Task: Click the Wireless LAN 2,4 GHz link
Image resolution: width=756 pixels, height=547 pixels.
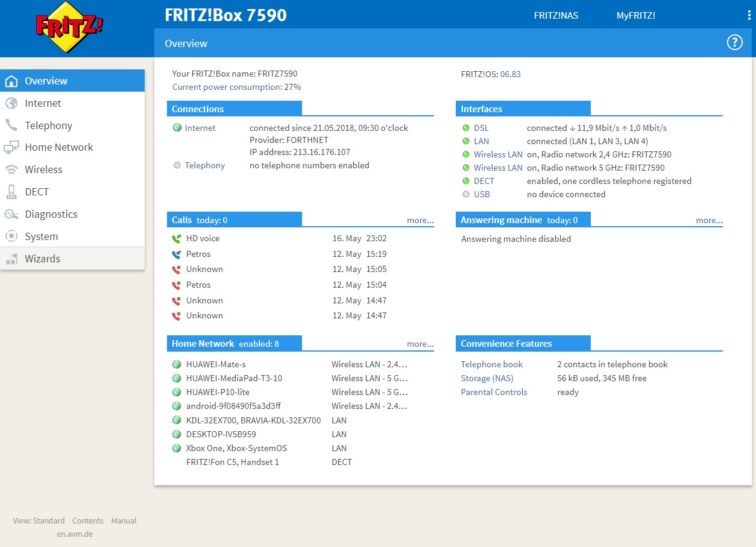Action: click(x=498, y=154)
